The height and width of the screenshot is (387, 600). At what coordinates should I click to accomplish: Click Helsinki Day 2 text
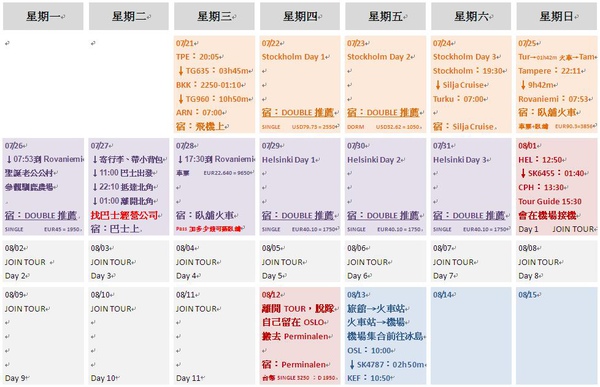tap(374, 160)
